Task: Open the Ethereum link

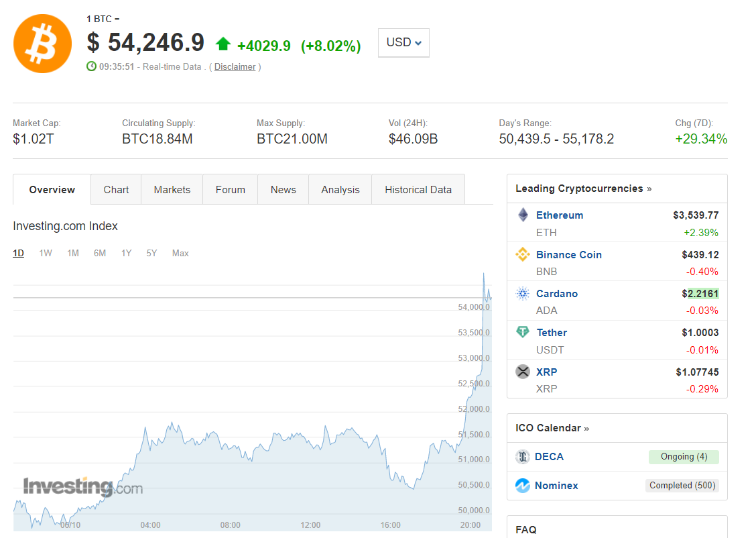Action: (x=560, y=215)
